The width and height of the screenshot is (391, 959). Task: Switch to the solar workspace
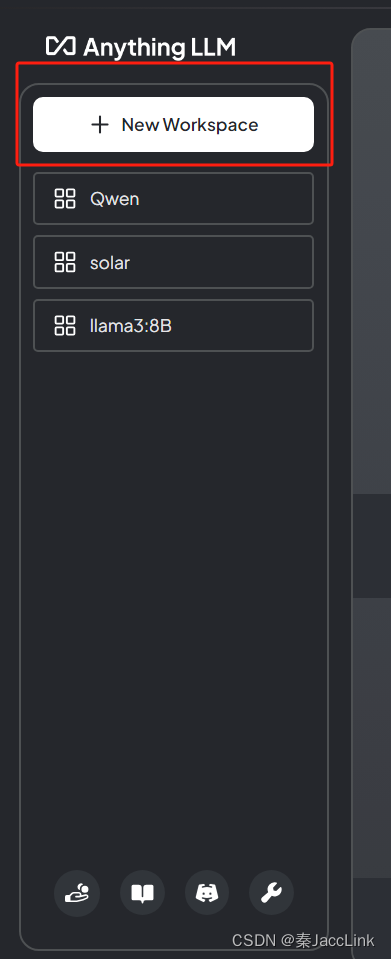pyautogui.click(x=173, y=262)
